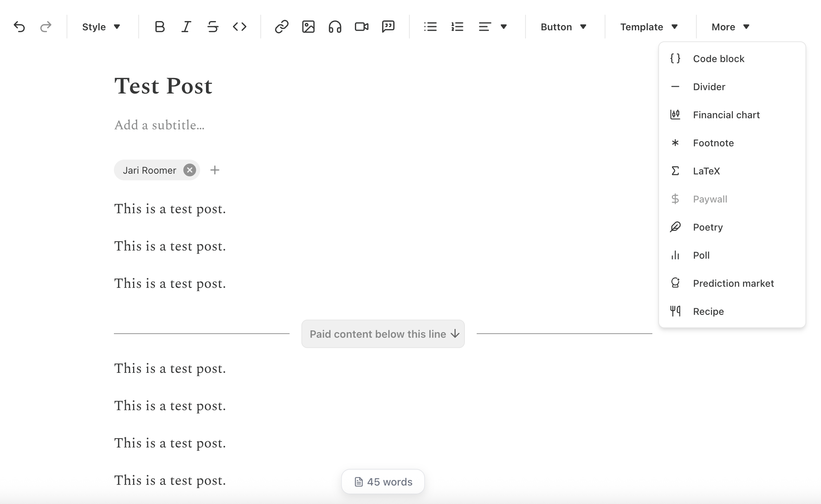
Task: Apply bulleted list formatting
Action: click(x=430, y=27)
